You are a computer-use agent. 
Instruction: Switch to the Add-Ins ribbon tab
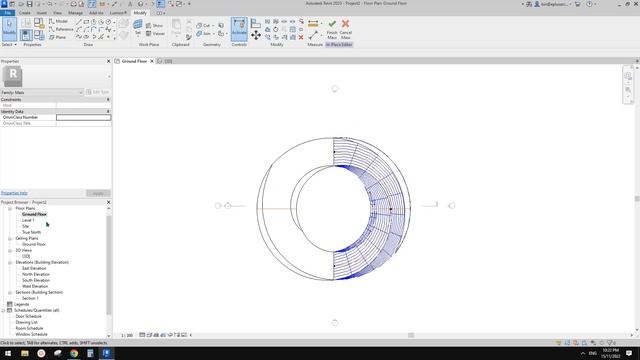click(96, 13)
